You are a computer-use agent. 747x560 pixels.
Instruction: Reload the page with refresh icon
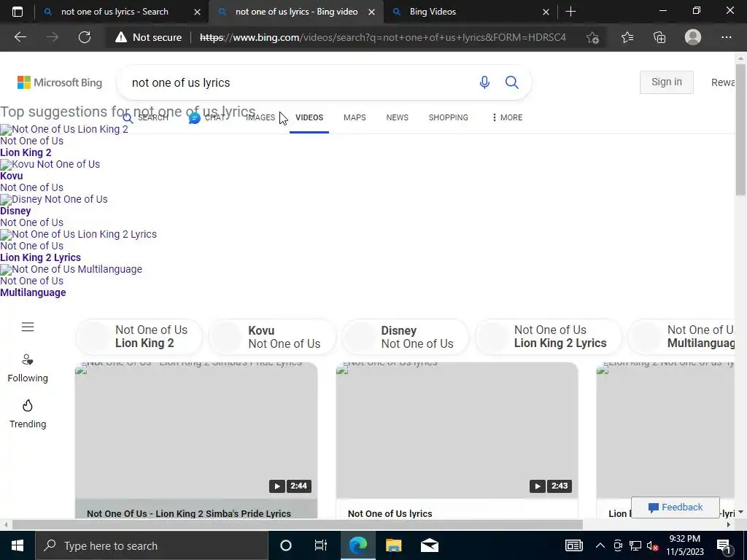(x=85, y=37)
